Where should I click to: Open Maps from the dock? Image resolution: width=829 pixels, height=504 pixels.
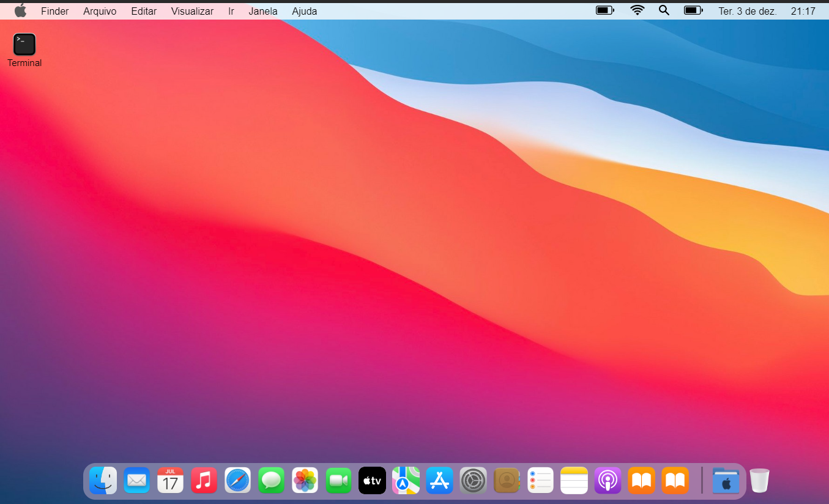point(406,481)
